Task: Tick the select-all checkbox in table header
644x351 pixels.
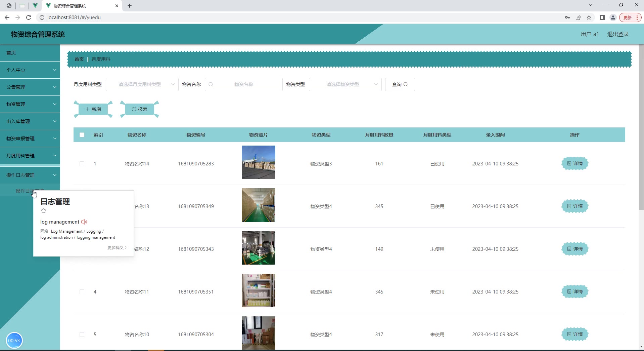Action: click(x=82, y=135)
